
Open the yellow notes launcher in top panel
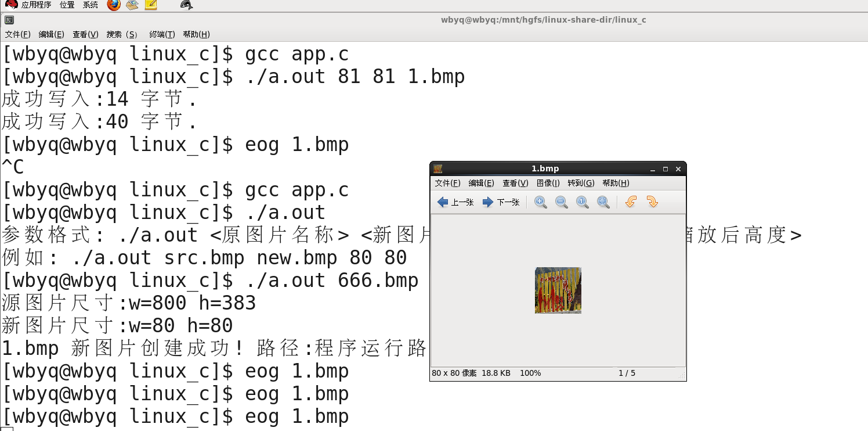[151, 5]
